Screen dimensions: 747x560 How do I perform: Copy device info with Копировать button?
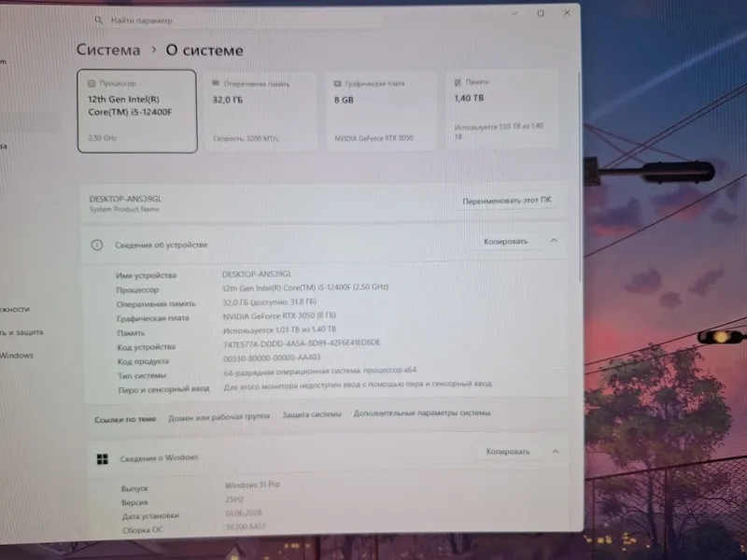505,242
